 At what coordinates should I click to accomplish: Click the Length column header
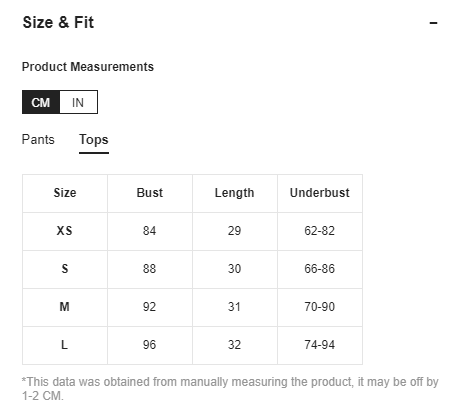234,193
